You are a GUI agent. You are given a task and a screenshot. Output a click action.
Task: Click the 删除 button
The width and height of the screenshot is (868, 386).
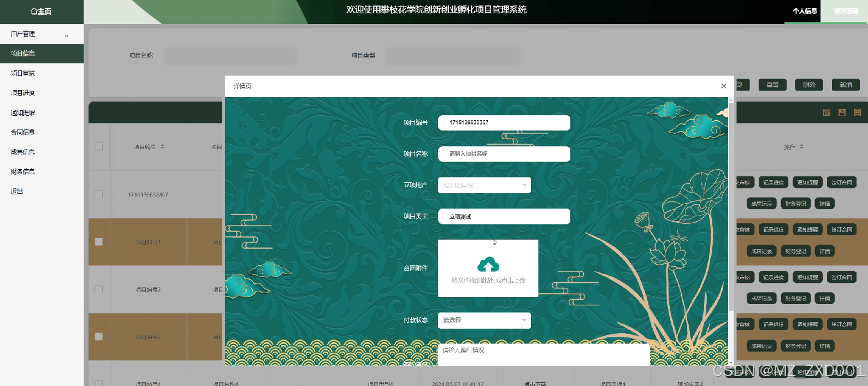(x=809, y=85)
